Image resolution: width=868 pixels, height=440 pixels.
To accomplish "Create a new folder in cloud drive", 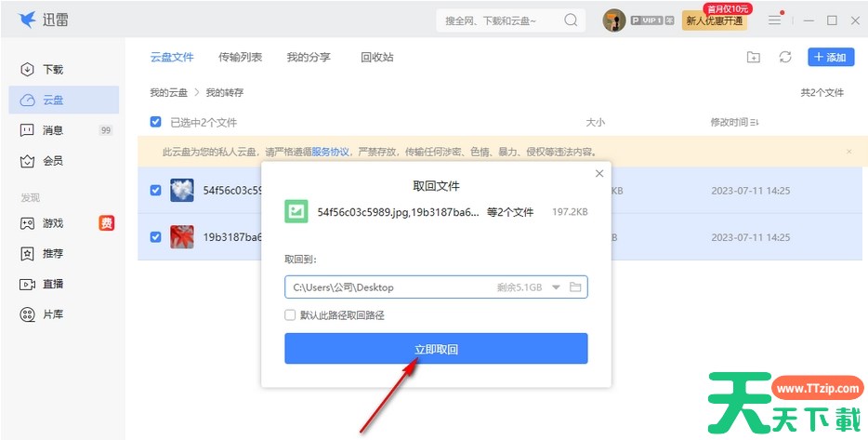I will (x=754, y=57).
